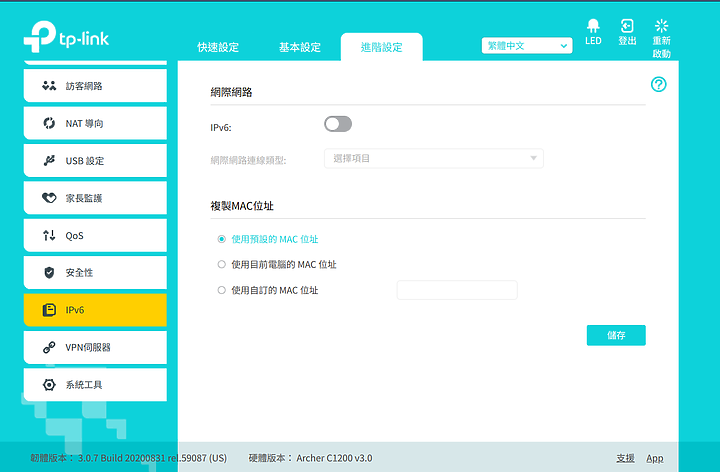The height and width of the screenshot is (472, 720).
Task: Open the 家長監護 sidebar menu
Action: pyautogui.click(x=95, y=198)
